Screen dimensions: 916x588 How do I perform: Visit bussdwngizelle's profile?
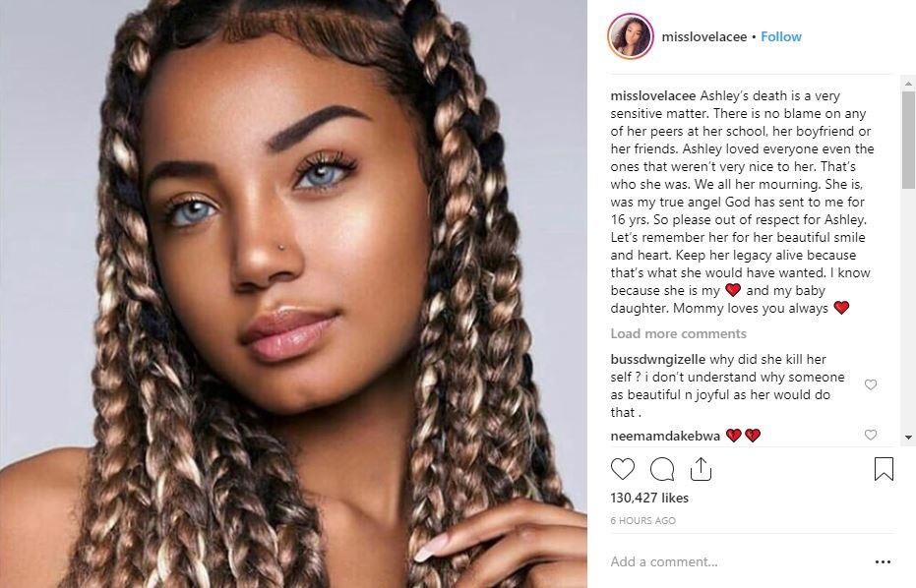[658, 360]
